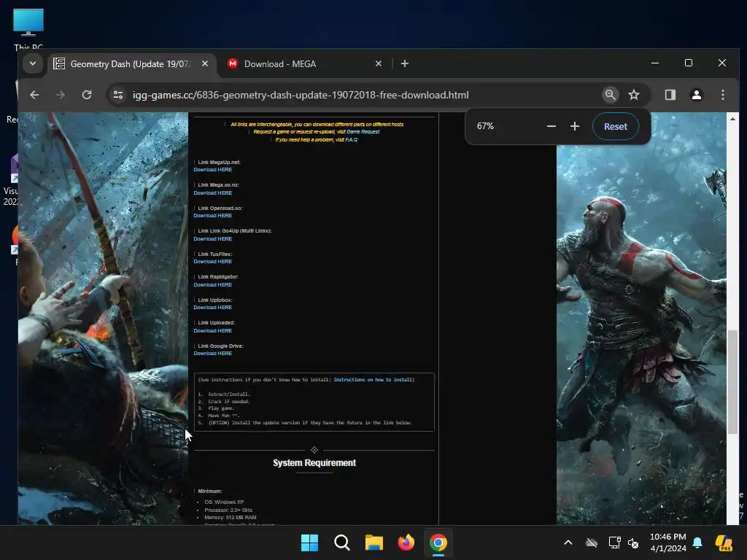The image size is (747, 560).
Task: Click the 'OS: Windows XP' requirement
Action: 224,502
